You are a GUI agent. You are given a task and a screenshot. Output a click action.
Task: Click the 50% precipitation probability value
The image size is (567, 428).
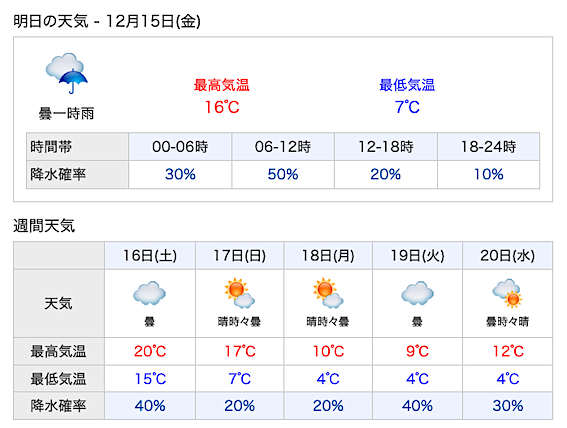pos(283,175)
